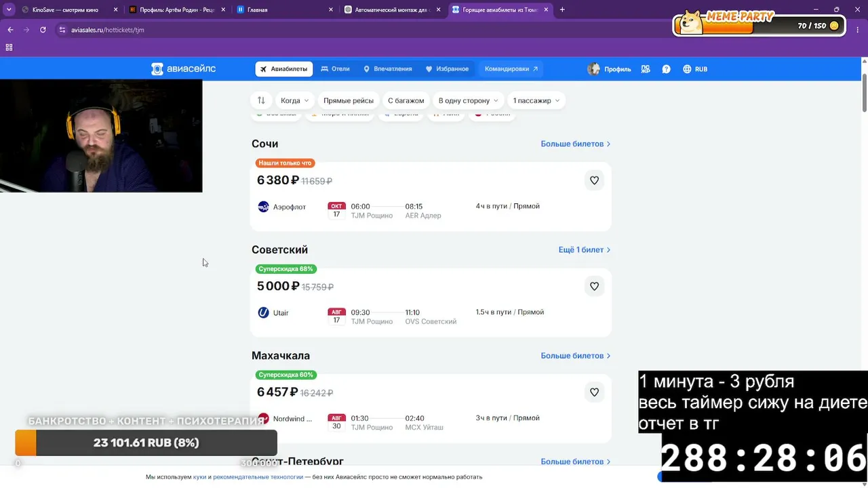This screenshot has height=488, width=868.
Task: Toggle the Прямые рейсы filter
Action: click(349, 100)
